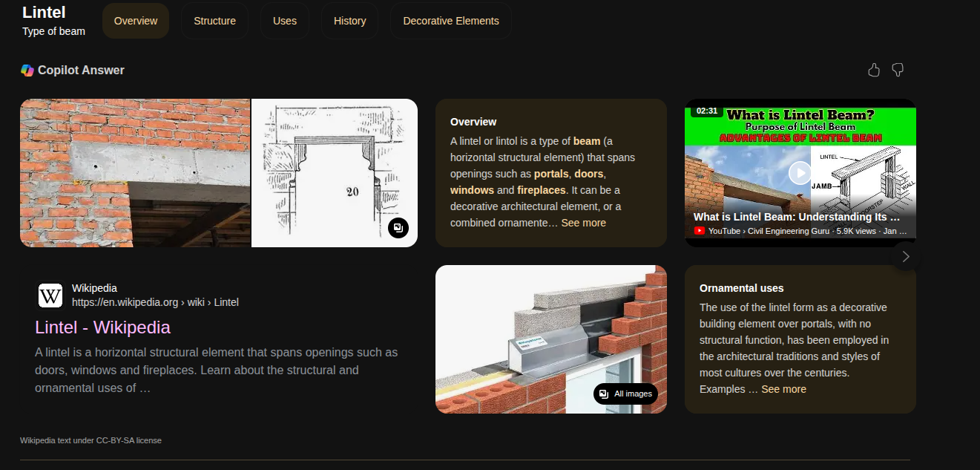Click the thumbs down feedback icon
The image size is (980, 470).
pyautogui.click(x=898, y=70)
